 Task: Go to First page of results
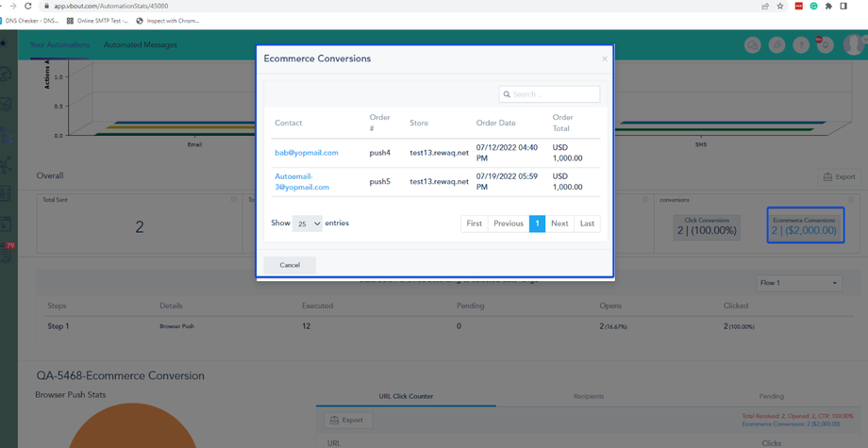475,224
